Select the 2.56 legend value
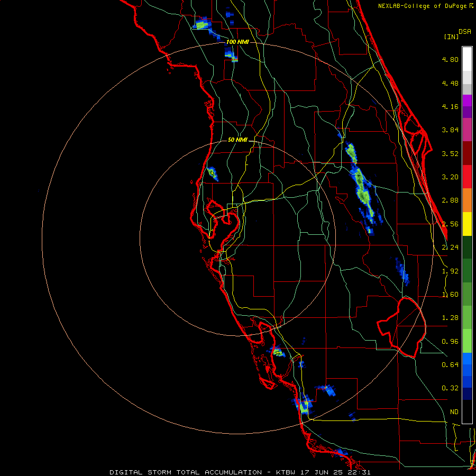Screen dimensions: 476x476 pyautogui.click(x=450, y=224)
